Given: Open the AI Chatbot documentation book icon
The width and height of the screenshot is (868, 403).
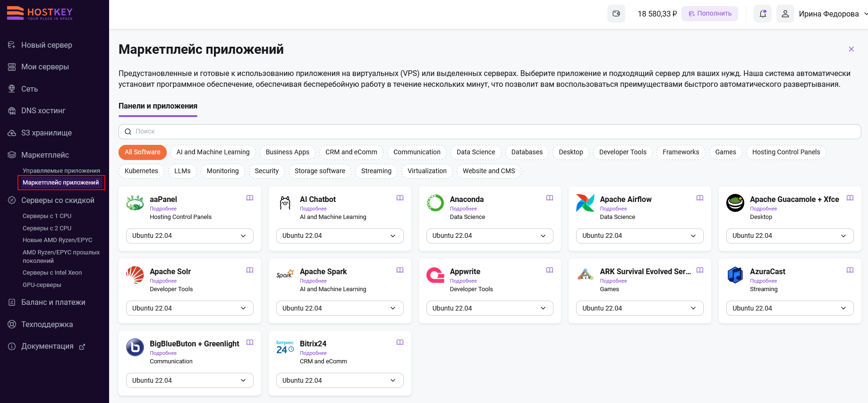Looking at the screenshot, I should (x=400, y=198).
